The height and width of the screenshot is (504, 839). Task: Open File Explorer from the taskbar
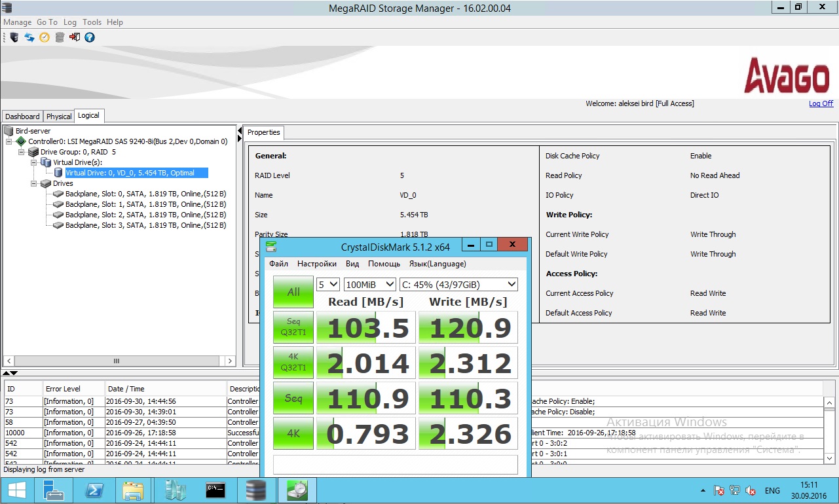point(133,490)
